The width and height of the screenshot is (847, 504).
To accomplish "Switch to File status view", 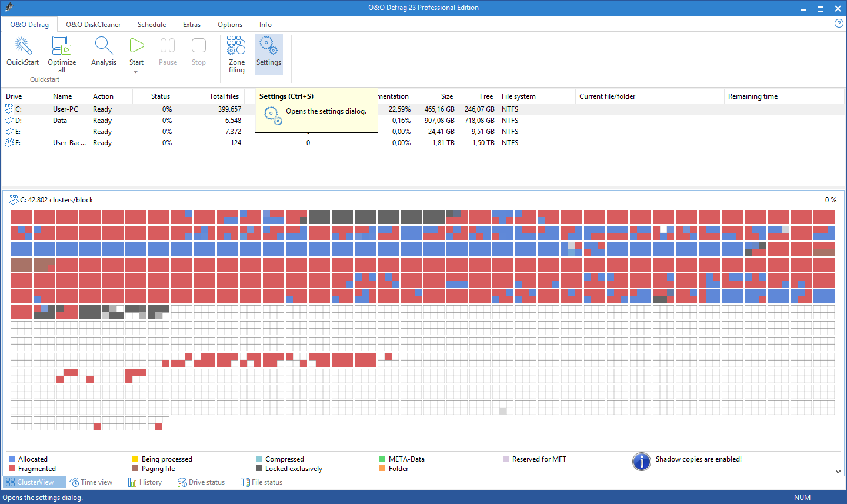I will pyautogui.click(x=262, y=482).
